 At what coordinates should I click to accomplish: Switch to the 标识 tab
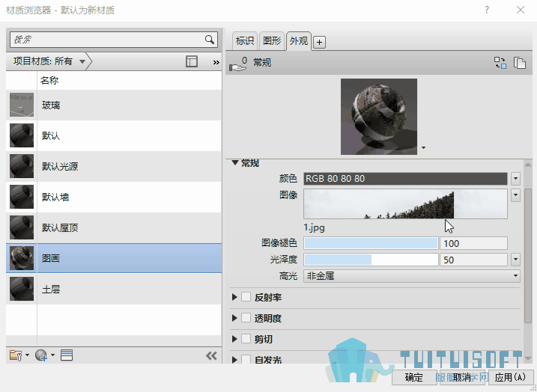coord(245,41)
